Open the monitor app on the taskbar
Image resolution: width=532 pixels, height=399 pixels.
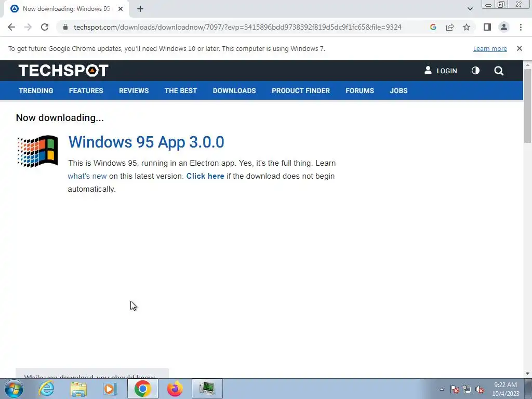207,389
